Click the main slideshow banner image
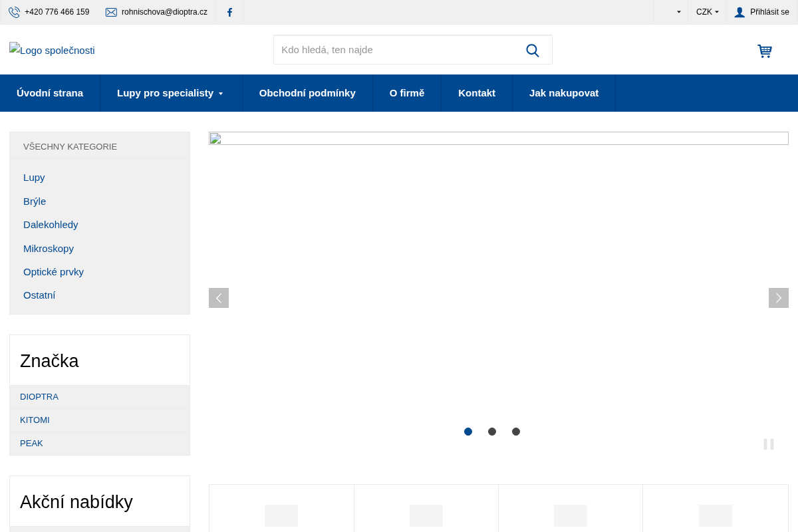The width and height of the screenshot is (798, 532). click(x=499, y=138)
